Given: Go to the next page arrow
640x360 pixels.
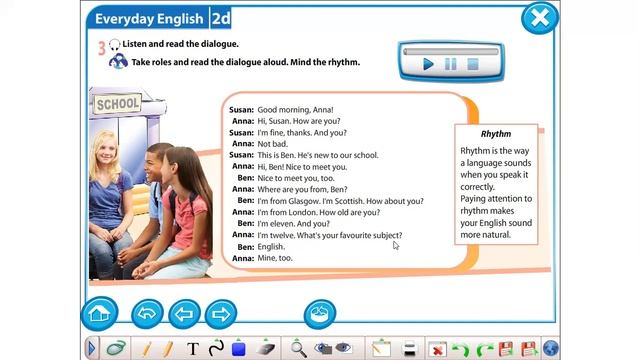Looking at the screenshot, I should pyautogui.click(x=221, y=314).
